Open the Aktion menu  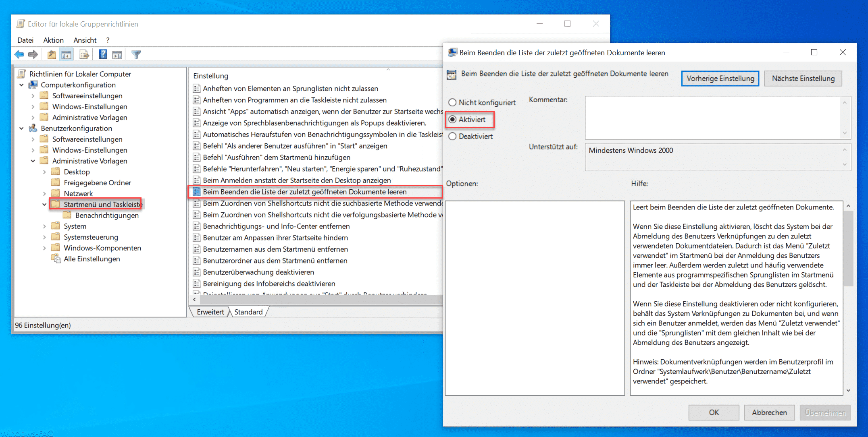click(x=53, y=40)
